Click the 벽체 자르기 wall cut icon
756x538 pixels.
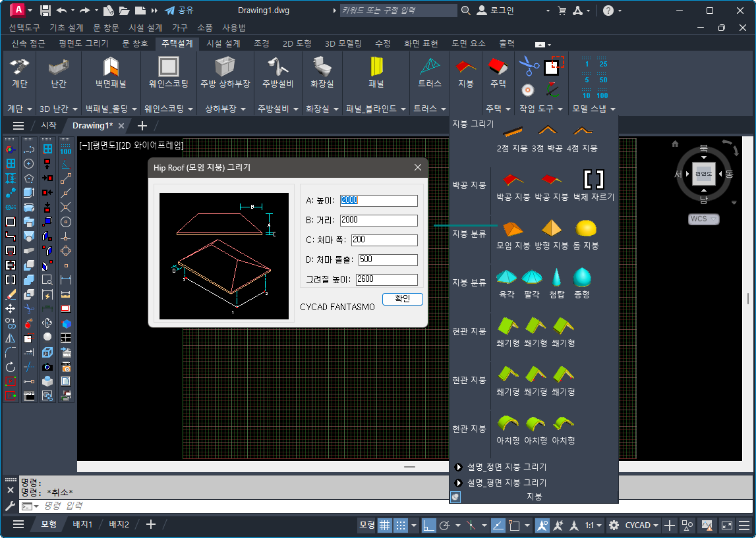593,184
